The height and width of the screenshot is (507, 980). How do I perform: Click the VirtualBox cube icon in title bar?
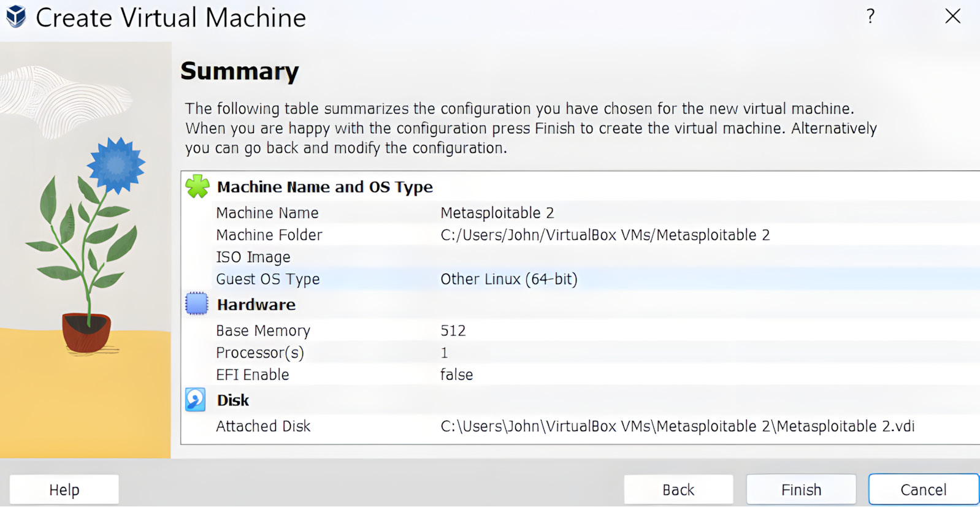coord(16,17)
